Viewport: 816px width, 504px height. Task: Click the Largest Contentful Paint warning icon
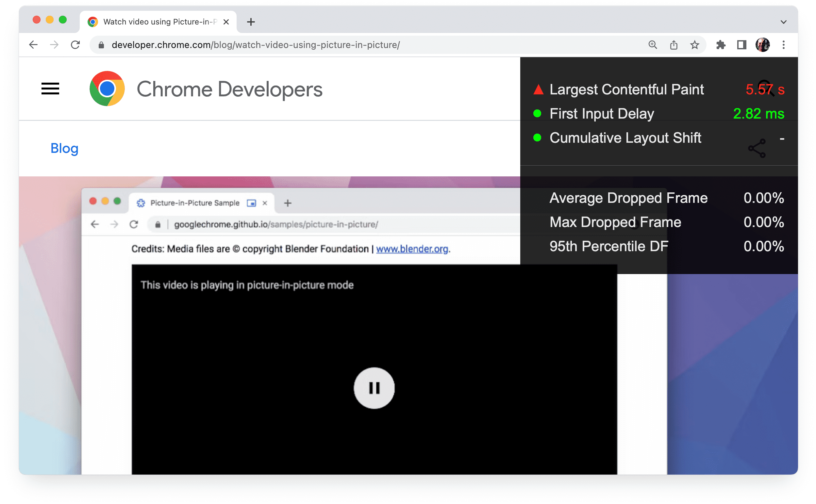(x=537, y=89)
